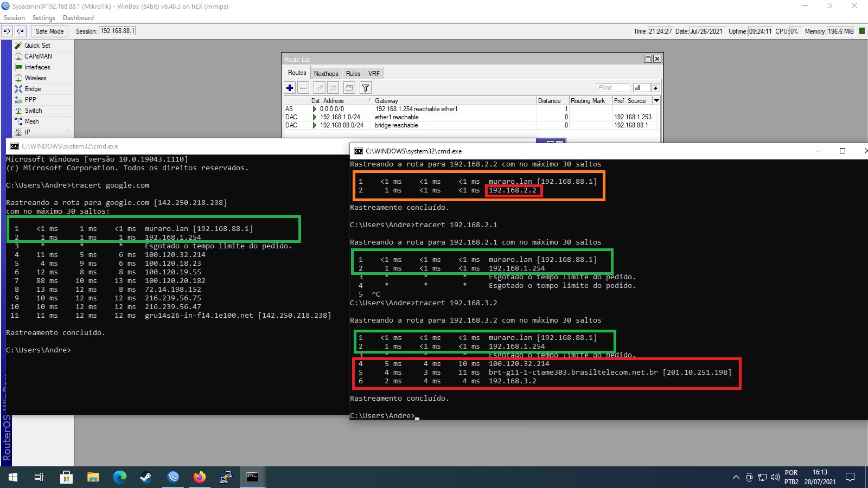Image resolution: width=868 pixels, height=488 pixels.
Task: Open File Explorer from the taskbar
Action: point(93,477)
